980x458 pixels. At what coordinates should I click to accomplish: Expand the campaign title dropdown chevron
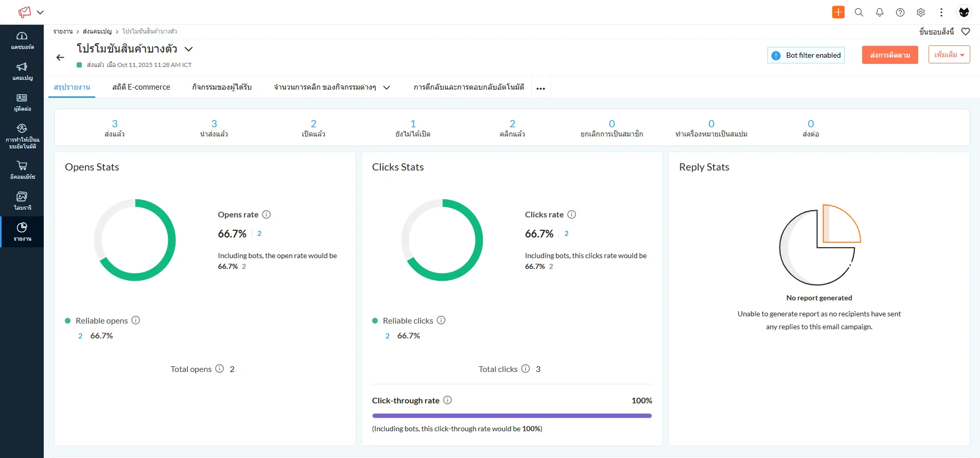(x=188, y=49)
